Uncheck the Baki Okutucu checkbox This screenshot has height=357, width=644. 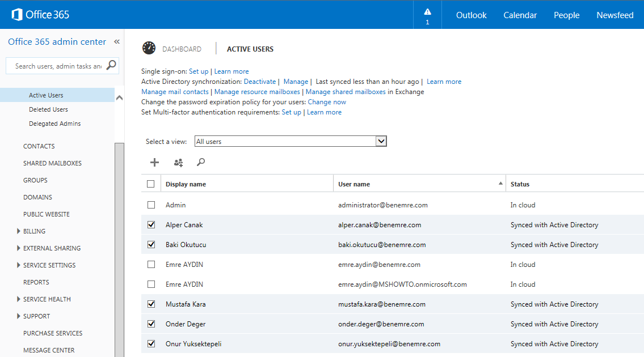[151, 245]
